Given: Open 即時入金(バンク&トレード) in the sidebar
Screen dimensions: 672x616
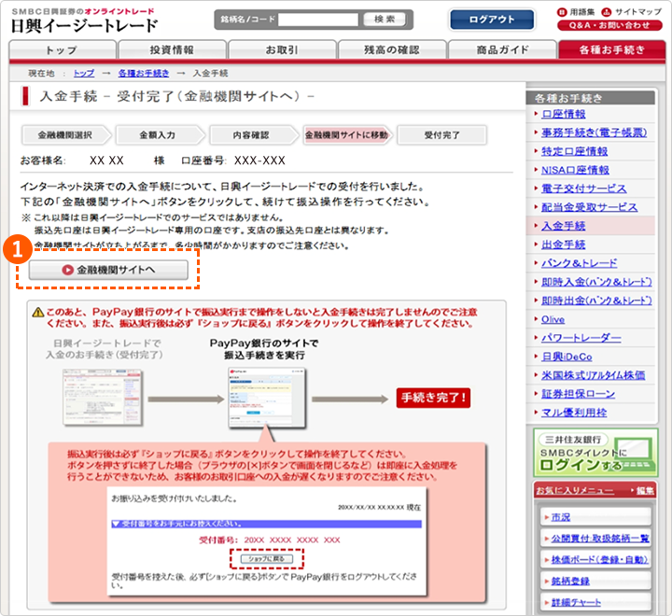Looking at the screenshot, I should (x=596, y=282).
